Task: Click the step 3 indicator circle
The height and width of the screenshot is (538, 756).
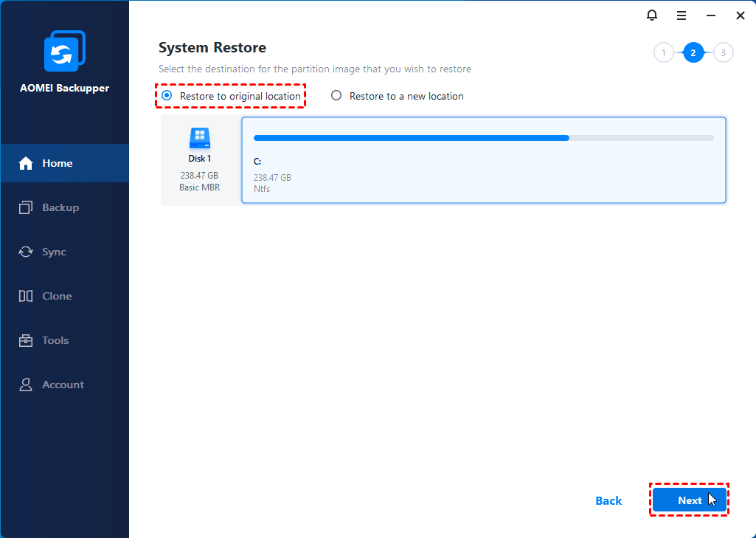Action: pos(723,53)
